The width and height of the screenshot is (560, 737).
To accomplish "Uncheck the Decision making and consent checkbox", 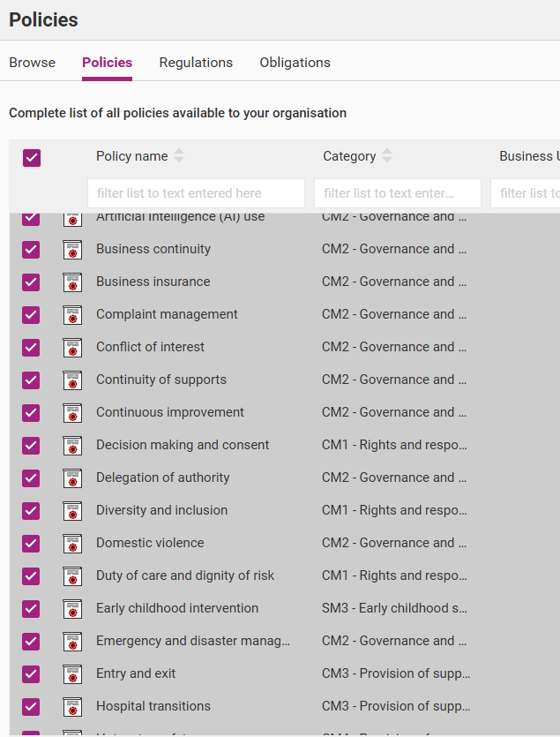I will pos(31,446).
